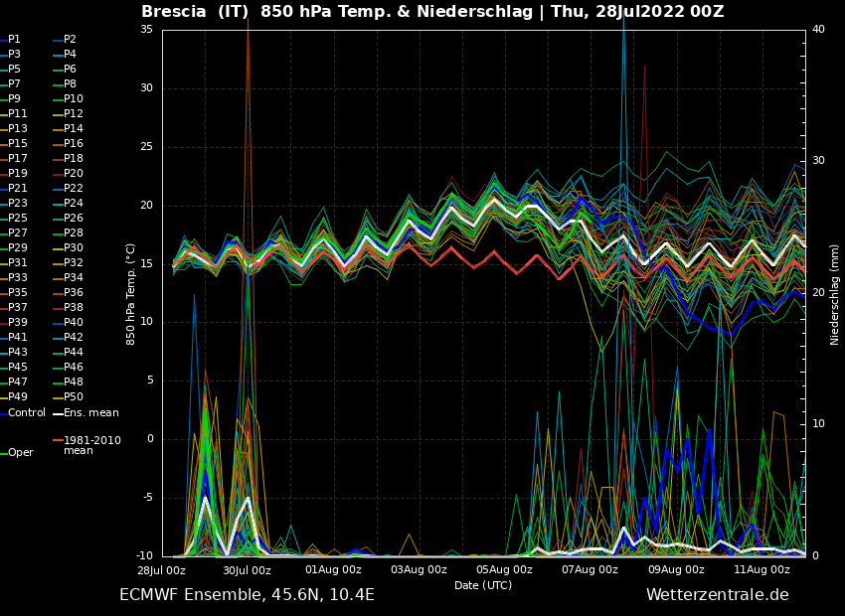The image size is (845, 616).
Task: Click 'ECMWF Ensemble, 45.6N, 10.4E' caption
Action: coord(247,595)
